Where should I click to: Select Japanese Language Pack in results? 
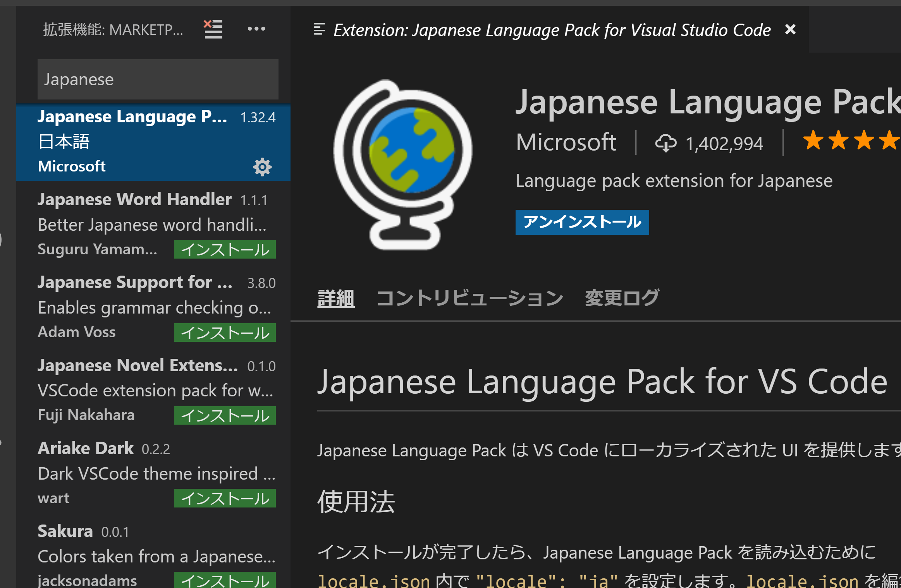(x=153, y=142)
